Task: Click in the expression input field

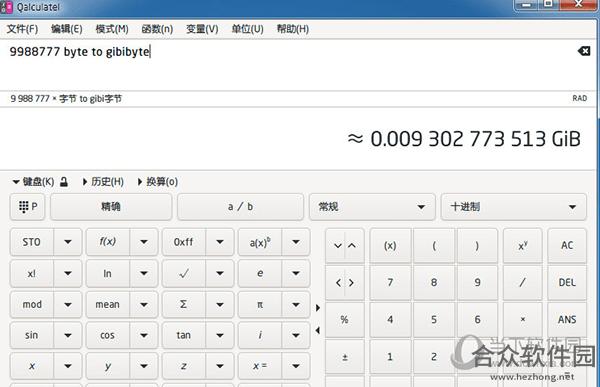Action: (287, 65)
